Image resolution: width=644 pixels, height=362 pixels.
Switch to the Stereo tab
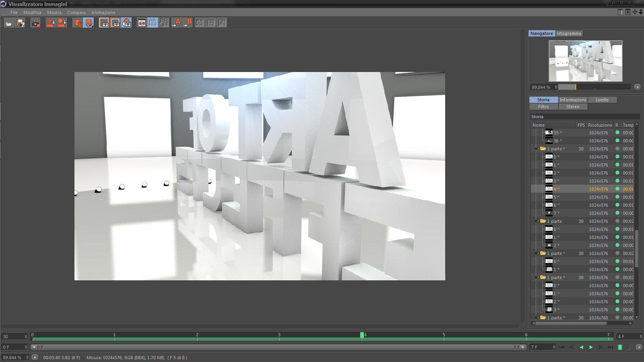pos(573,107)
